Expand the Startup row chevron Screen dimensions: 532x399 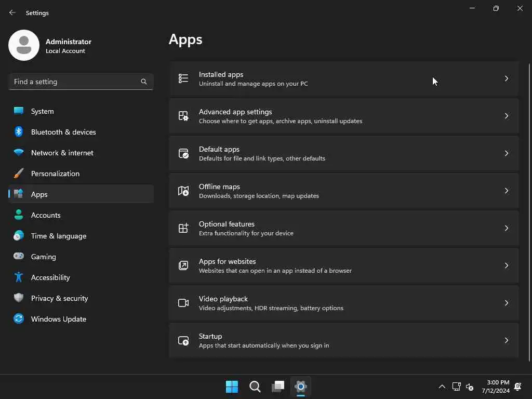[x=507, y=340]
